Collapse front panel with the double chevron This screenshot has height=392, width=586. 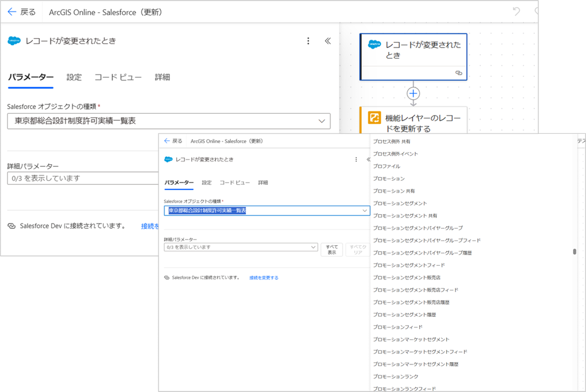coord(368,160)
